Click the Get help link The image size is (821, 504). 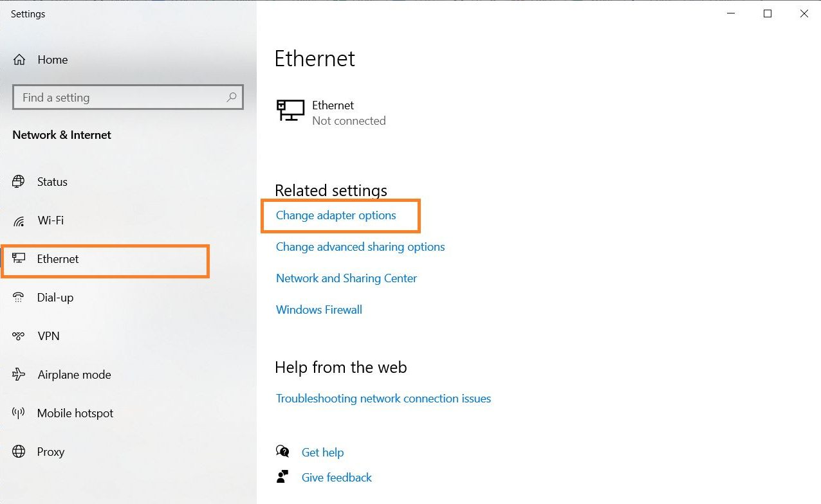[322, 453]
